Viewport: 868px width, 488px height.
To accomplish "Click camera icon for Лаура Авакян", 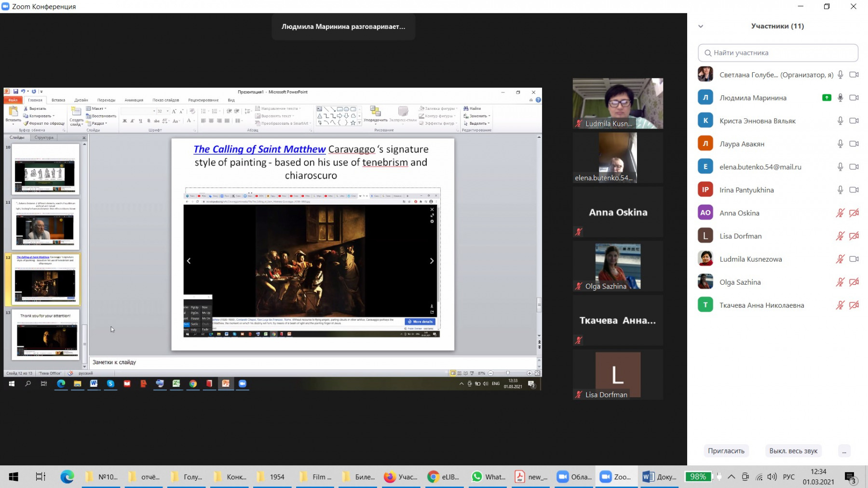I will click(x=854, y=144).
